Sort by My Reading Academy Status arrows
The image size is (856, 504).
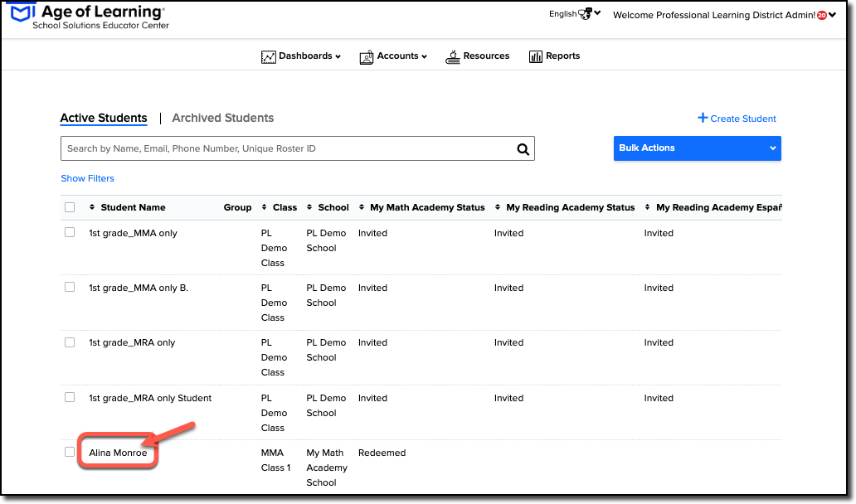[498, 207]
